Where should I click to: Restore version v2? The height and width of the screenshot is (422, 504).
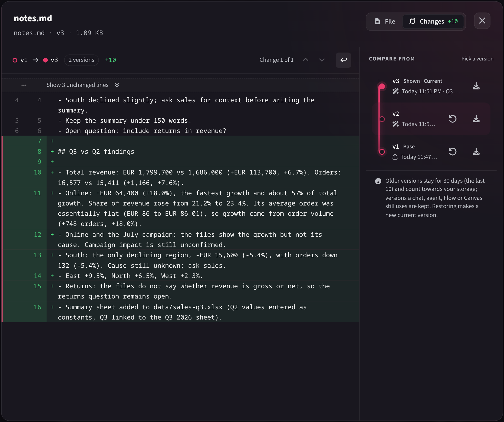452,119
